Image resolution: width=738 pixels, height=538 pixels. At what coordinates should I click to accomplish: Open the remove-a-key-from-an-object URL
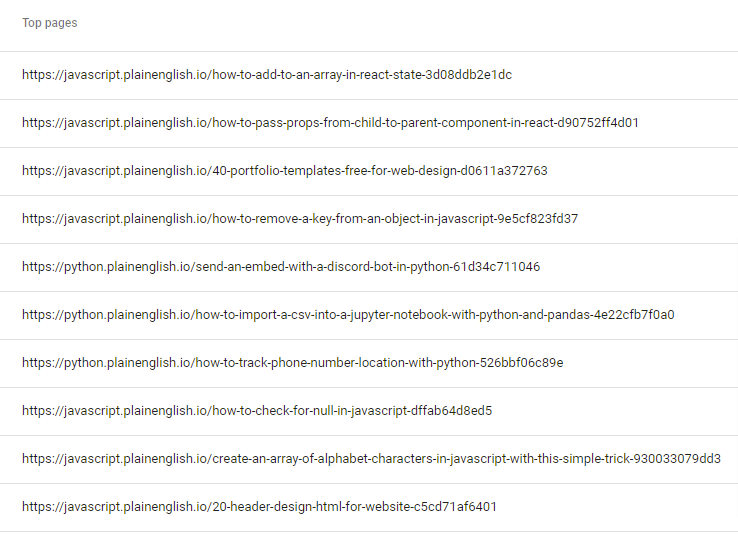[x=300, y=219]
